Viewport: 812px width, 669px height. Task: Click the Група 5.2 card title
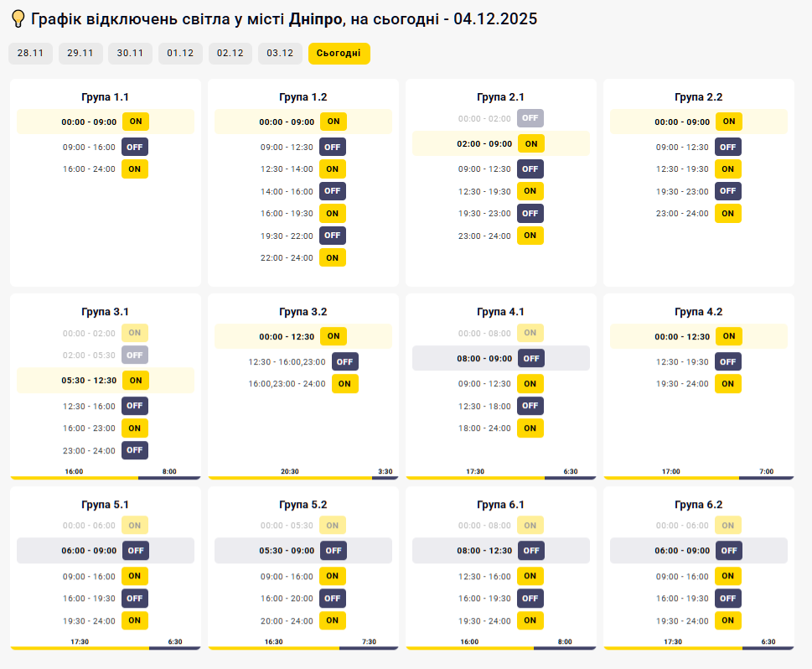pos(303,505)
